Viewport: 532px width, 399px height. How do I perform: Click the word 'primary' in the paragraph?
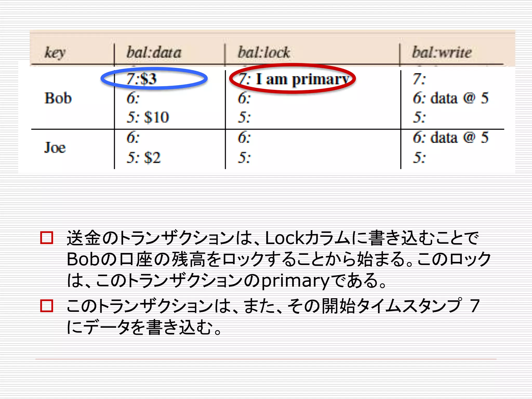[296, 281]
